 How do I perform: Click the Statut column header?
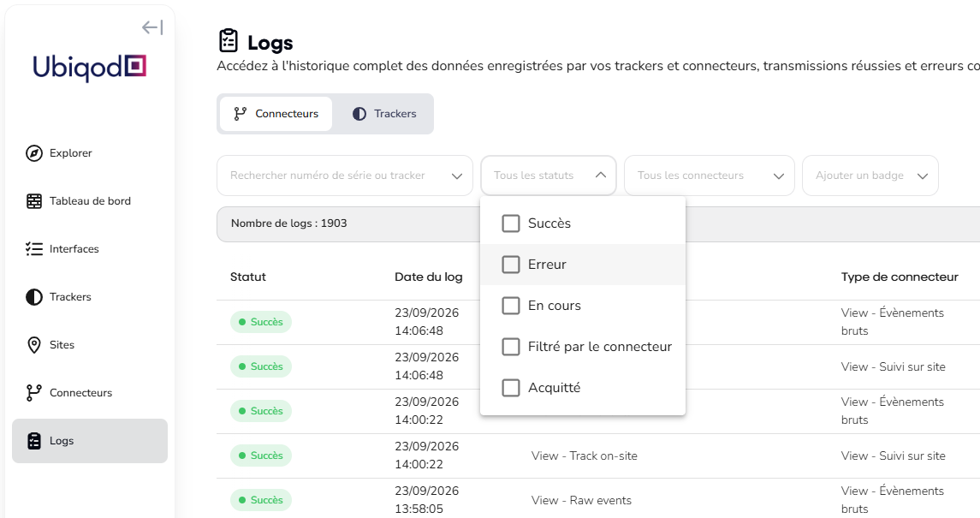point(248,277)
